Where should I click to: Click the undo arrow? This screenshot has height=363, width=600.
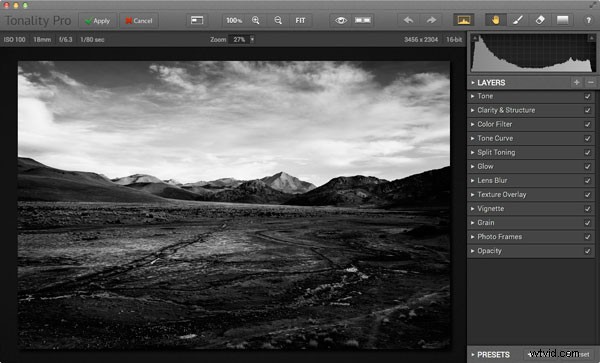click(x=408, y=20)
